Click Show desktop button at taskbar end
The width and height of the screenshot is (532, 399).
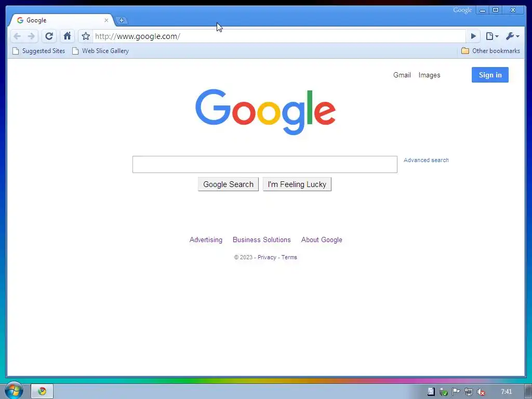click(528, 392)
